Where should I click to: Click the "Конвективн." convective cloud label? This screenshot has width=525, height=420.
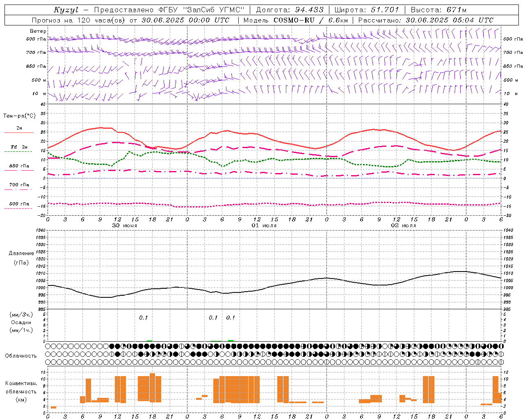coord(21,383)
